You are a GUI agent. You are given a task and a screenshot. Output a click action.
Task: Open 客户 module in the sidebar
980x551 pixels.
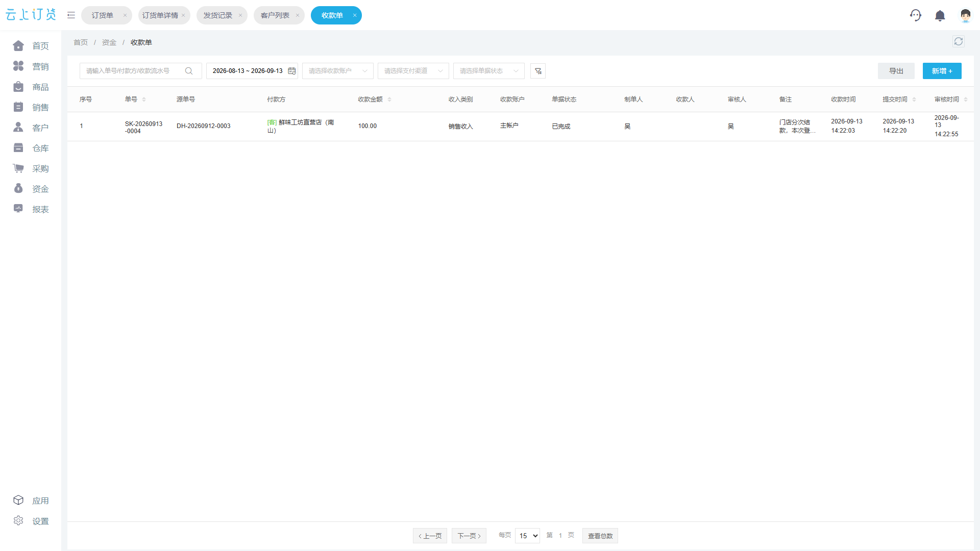[x=31, y=128]
